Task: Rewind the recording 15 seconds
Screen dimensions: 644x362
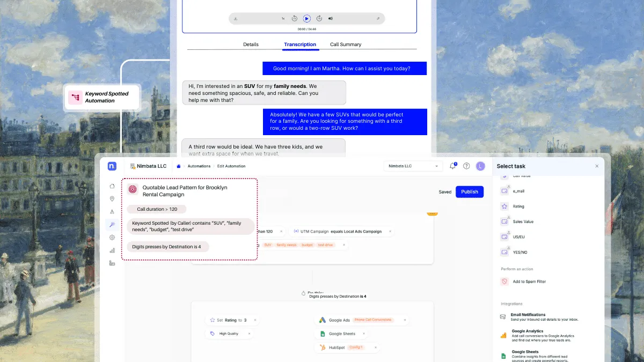Action: point(295,18)
